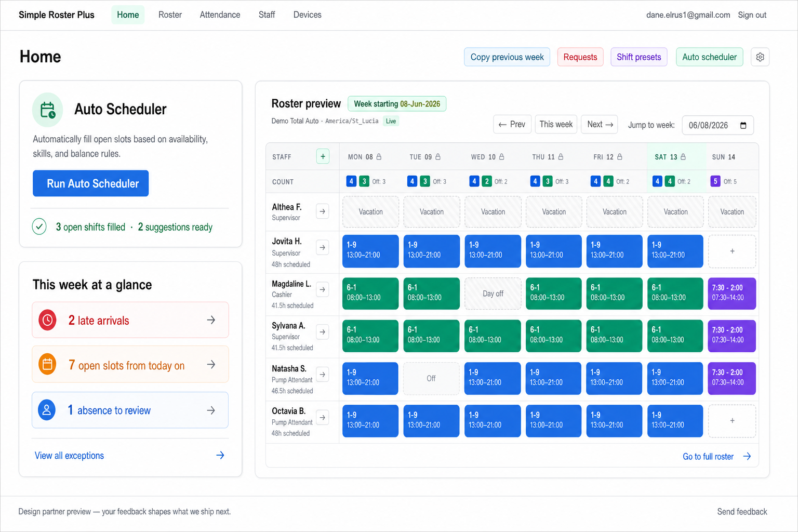Open Octavia B. row arrow icon

point(323,417)
